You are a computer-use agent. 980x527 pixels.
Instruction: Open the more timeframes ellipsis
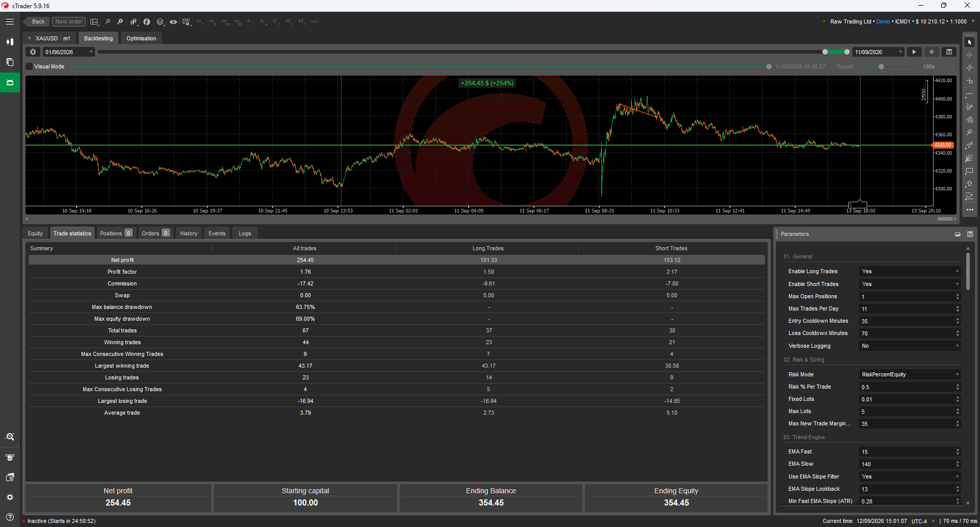pyautogui.click(x=314, y=21)
